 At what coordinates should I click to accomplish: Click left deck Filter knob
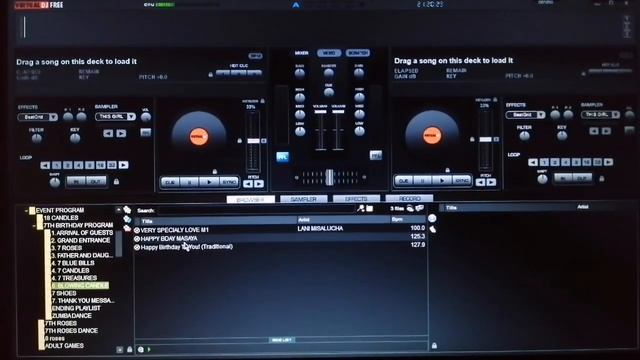pyautogui.click(x=36, y=138)
